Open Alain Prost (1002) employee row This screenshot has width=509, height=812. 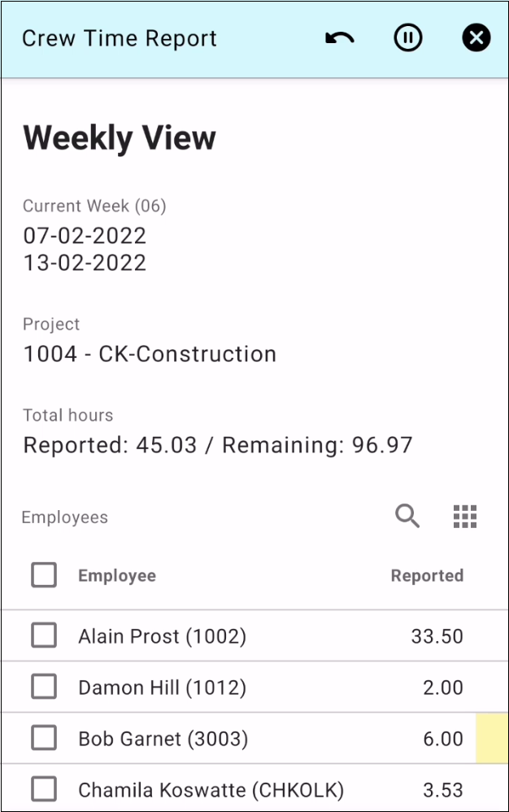pos(162,636)
